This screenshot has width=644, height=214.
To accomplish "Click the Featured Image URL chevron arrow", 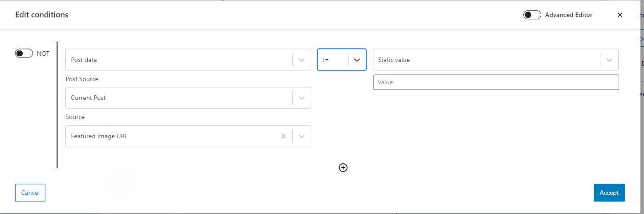I will (302, 136).
